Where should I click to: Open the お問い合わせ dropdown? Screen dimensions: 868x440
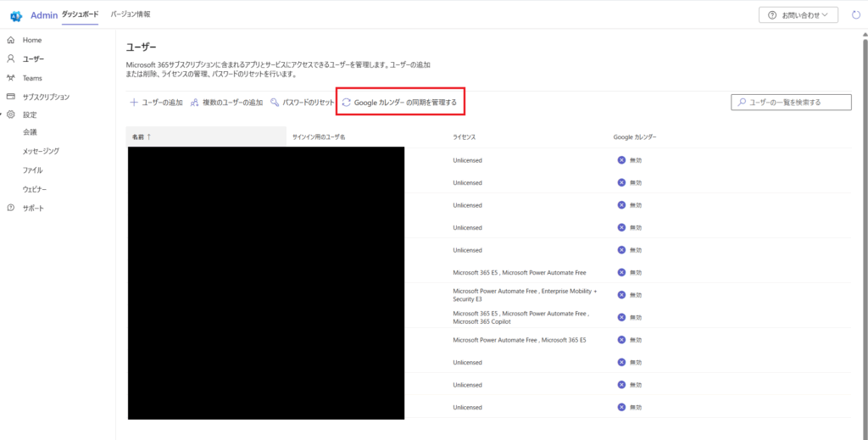click(x=798, y=15)
